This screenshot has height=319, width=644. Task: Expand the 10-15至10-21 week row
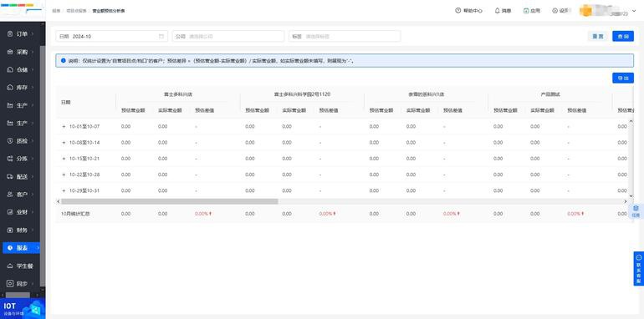pyautogui.click(x=64, y=159)
